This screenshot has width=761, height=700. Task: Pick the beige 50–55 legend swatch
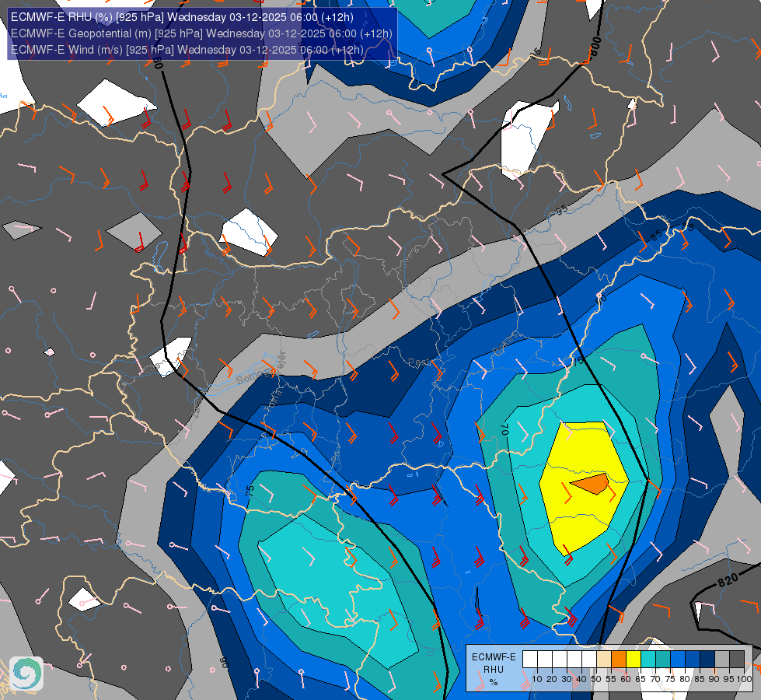pos(604,659)
